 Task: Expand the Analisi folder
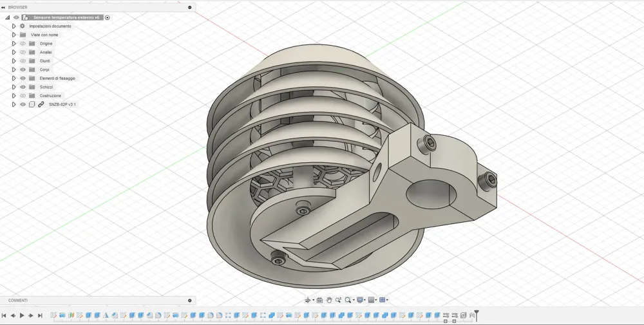coord(14,53)
